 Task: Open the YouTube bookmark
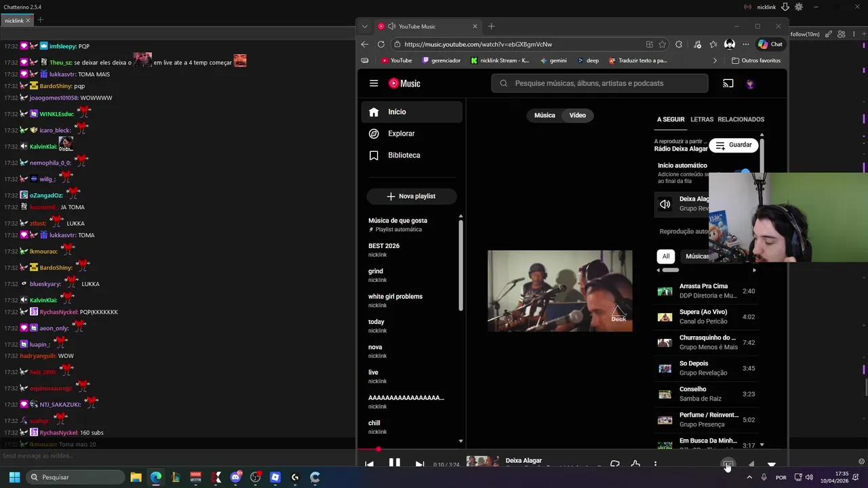(397, 60)
